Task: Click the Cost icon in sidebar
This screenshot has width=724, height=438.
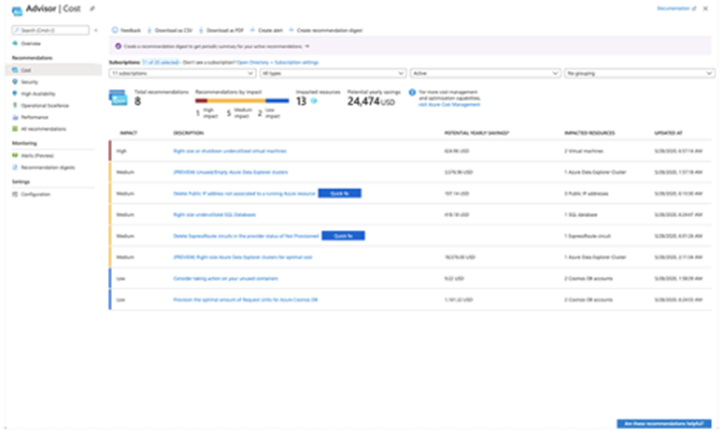Action: coord(15,70)
